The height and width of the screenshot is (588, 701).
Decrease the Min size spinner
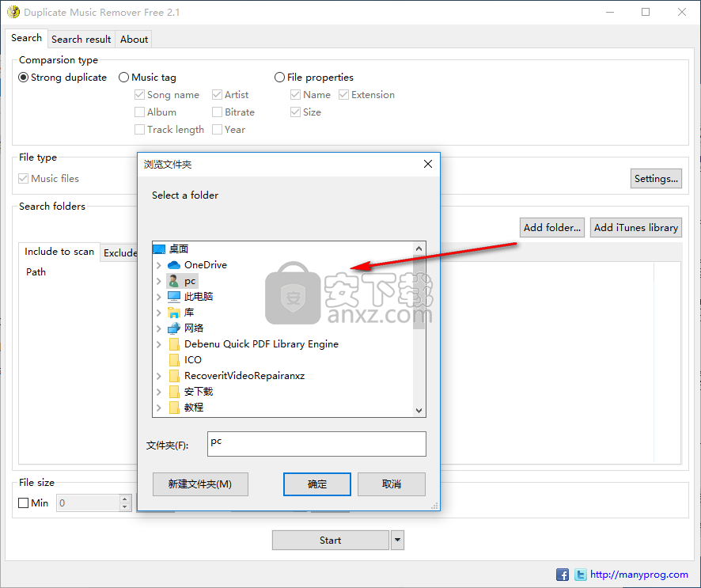click(x=125, y=507)
